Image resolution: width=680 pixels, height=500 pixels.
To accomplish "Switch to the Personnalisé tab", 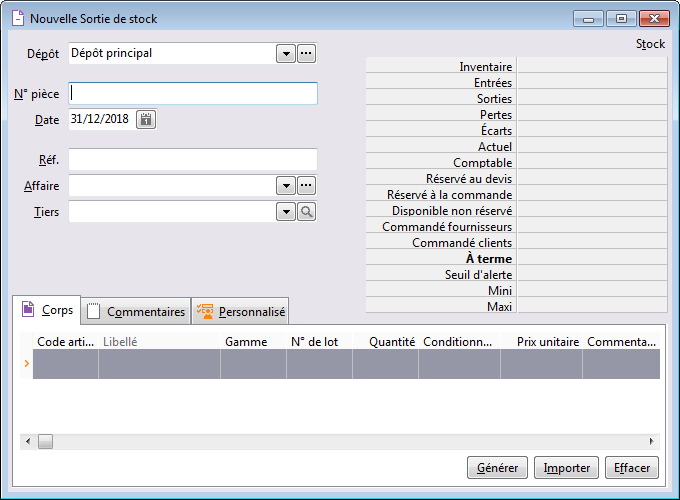I will (x=241, y=312).
